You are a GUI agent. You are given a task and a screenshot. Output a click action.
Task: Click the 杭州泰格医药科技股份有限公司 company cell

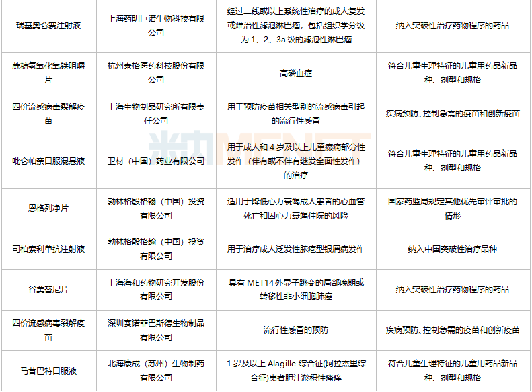tap(156, 73)
